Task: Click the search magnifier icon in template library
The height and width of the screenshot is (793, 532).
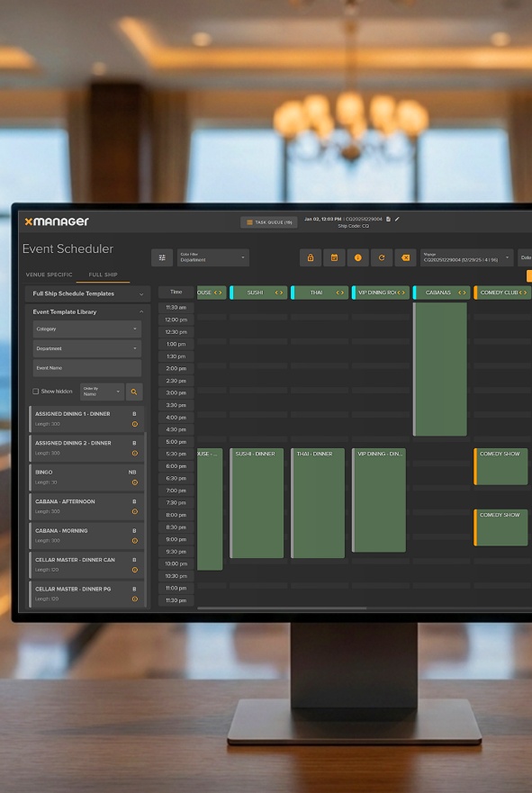Action: coord(134,392)
